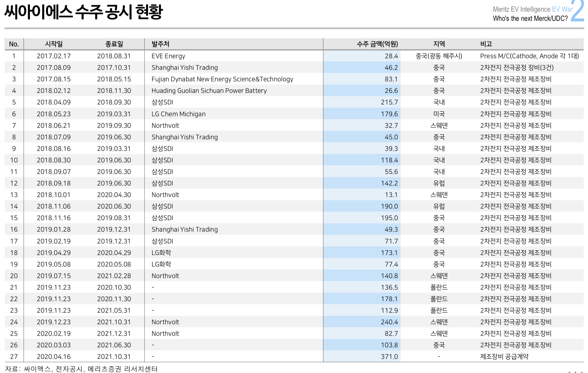588x373 pixels.
Task: Click the 371.0 amount cell
Action: (x=389, y=357)
